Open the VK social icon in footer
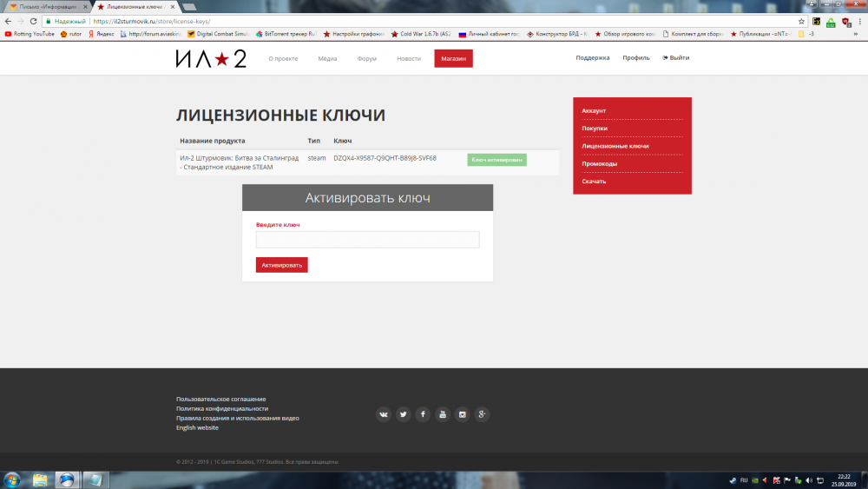The height and width of the screenshot is (489, 868). 383,414
